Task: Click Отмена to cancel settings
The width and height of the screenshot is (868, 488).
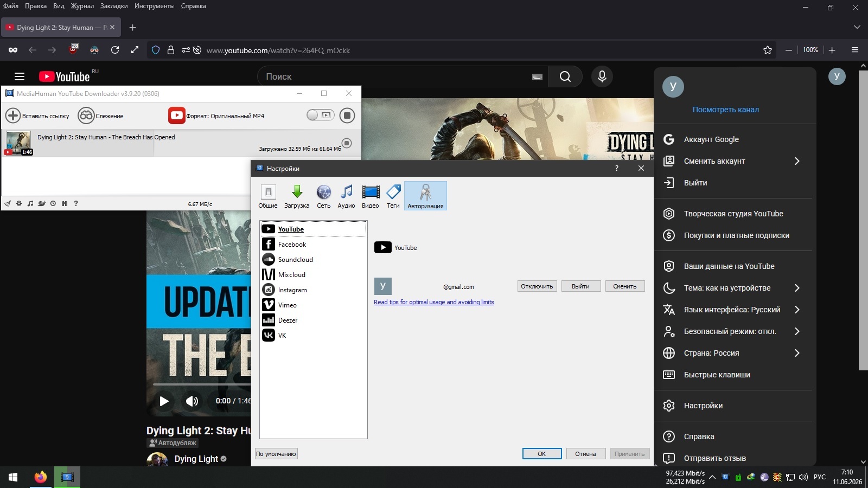Action: (x=586, y=454)
